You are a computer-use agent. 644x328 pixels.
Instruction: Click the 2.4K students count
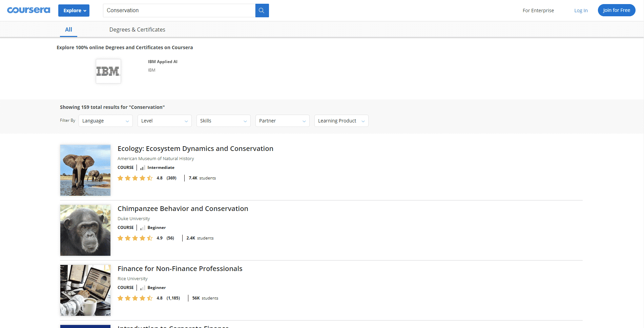coord(200,238)
